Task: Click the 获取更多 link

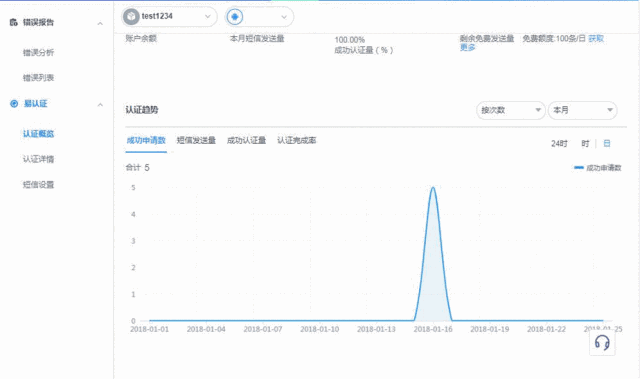Action: (x=596, y=38)
